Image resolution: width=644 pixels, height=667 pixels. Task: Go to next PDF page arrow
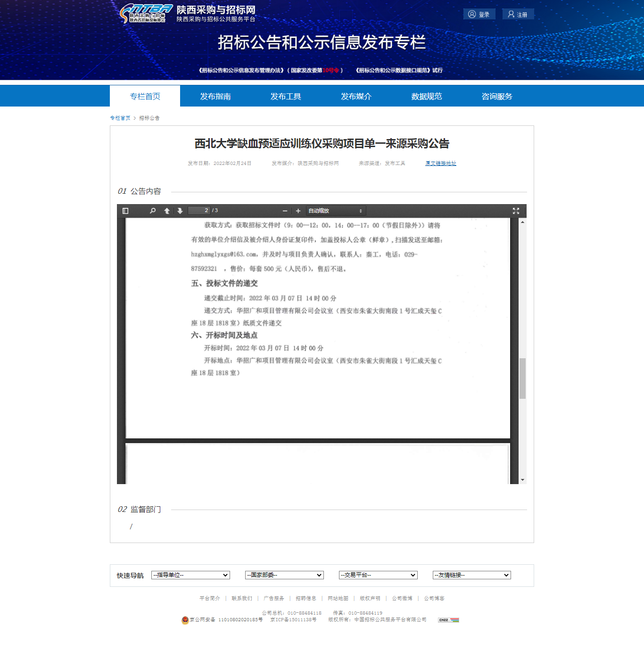click(x=180, y=211)
